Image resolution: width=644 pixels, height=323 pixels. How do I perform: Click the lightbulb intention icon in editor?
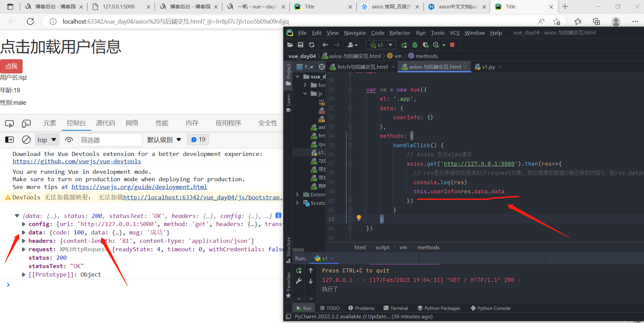(x=359, y=218)
